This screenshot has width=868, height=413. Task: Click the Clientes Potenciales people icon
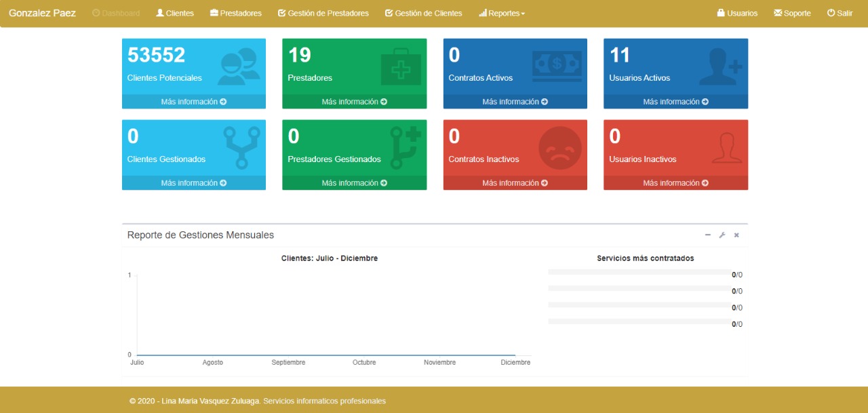(x=239, y=66)
